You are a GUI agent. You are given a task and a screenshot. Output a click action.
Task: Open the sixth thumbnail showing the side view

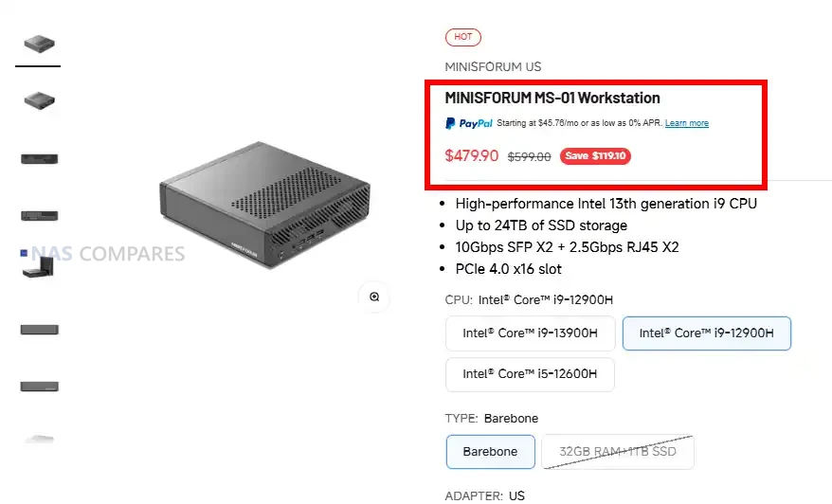point(39,330)
